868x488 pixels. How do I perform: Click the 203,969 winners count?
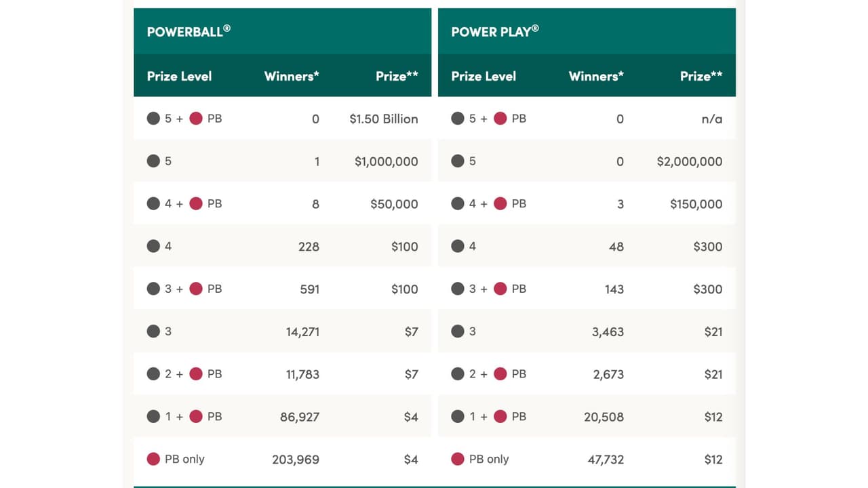click(296, 460)
